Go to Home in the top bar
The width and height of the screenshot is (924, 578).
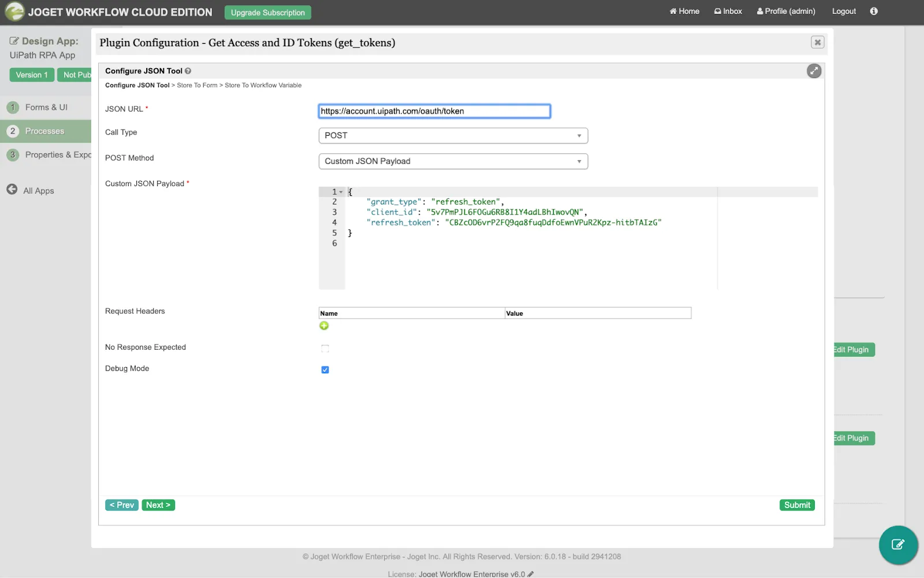coord(684,11)
